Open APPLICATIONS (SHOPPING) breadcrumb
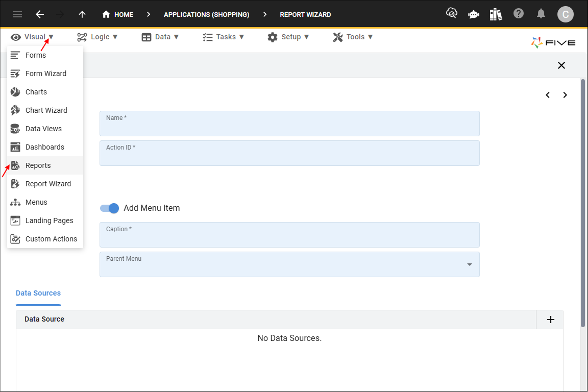The image size is (588, 392). [x=206, y=15]
